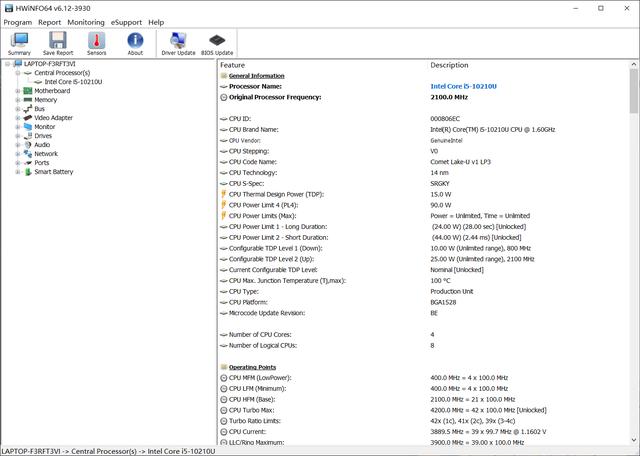Select the CPU HFM (Base) row
Screen dimensions: 640x456
click(x=424, y=399)
